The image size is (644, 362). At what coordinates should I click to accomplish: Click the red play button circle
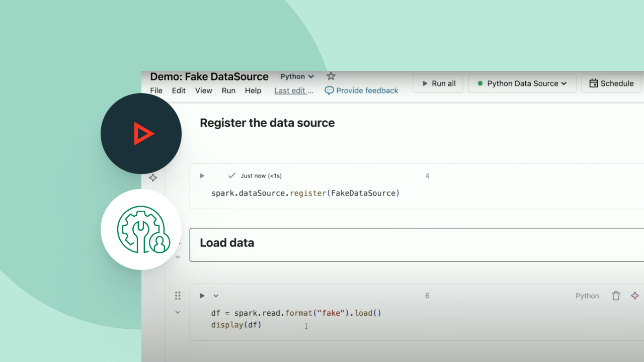[141, 134]
